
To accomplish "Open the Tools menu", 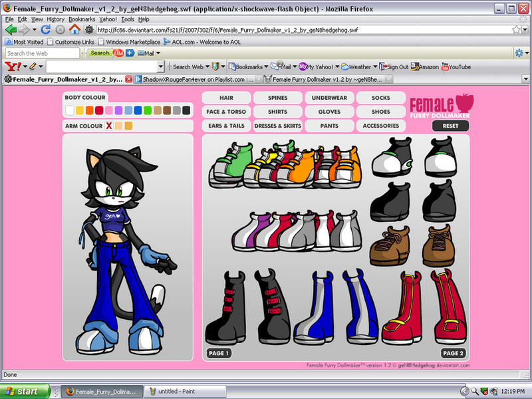I will [128, 19].
